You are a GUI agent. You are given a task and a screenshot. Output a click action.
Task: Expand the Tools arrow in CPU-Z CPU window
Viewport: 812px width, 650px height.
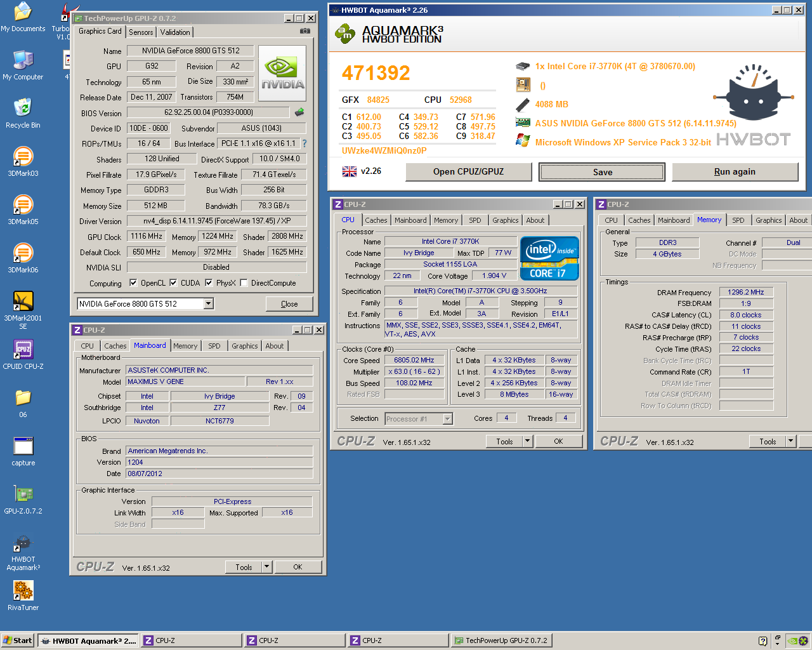click(x=527, y=441)
